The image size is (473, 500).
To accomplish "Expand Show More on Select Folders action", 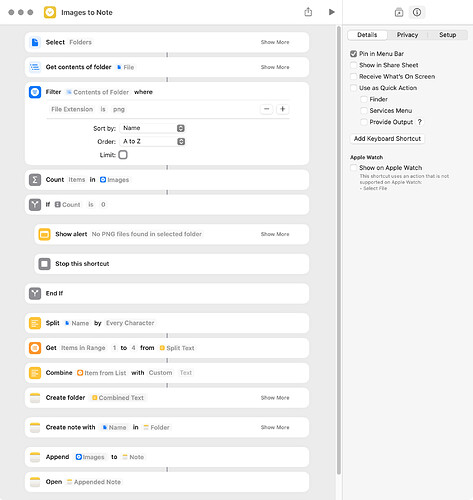I will coord(275,42).
